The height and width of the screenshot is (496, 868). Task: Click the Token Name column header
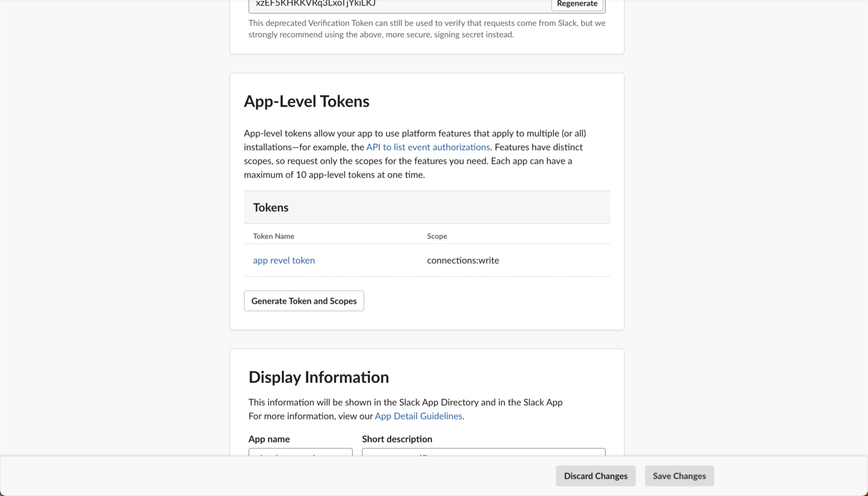pos(274,236)
